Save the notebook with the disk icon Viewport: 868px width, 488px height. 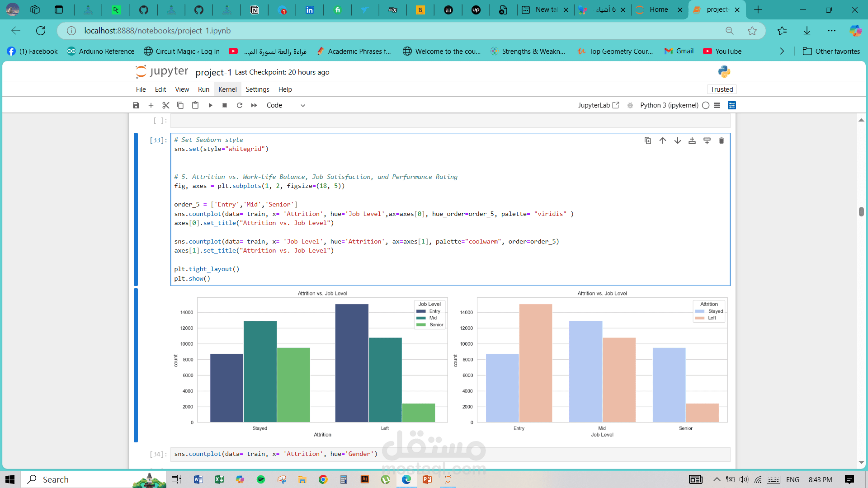(136, 105)
